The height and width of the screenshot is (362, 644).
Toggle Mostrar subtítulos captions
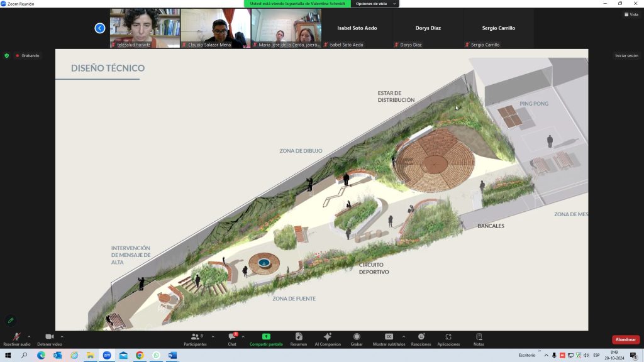tap(389, 339)
